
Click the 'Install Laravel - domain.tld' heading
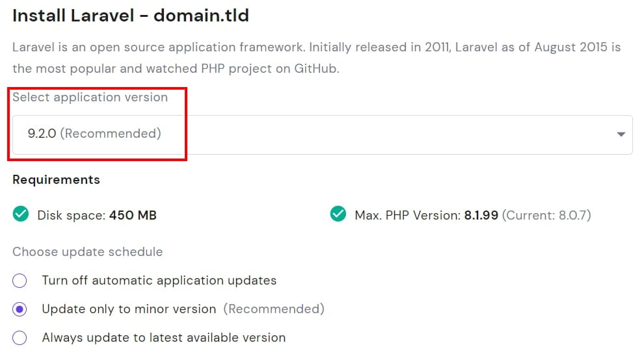coord(130,16)
